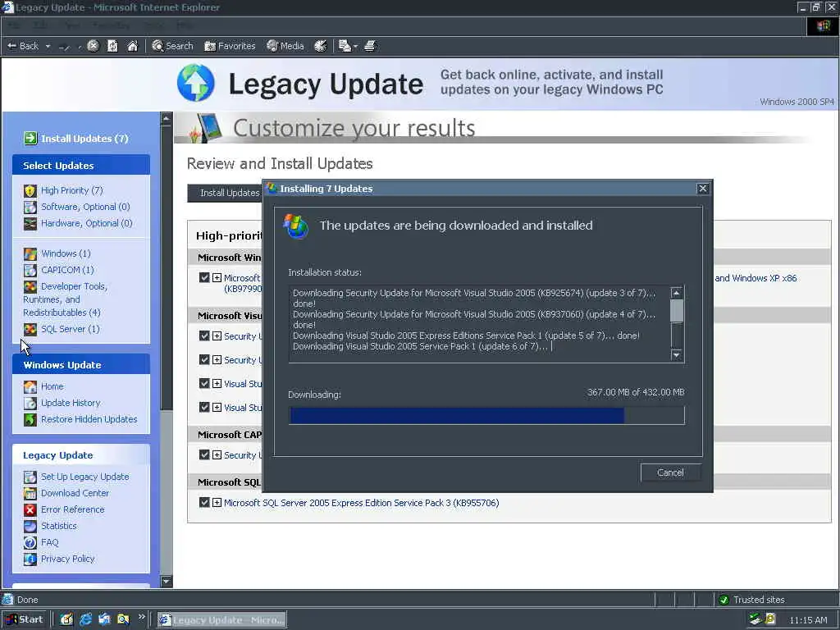Click the Developer Tools category icon
The height and width of the screenshot is (630, 840).
[x=30, y=286]
